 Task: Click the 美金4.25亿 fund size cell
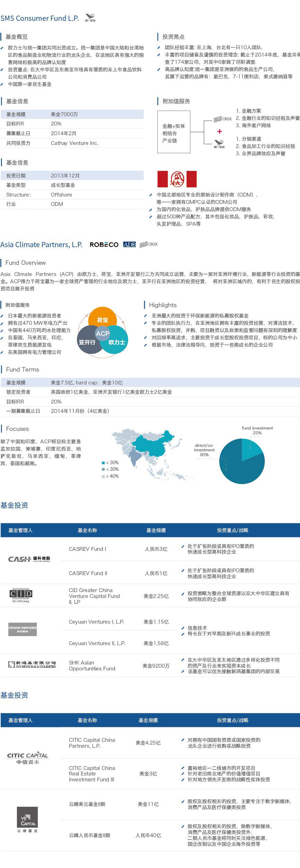click(x=148, y=743)
